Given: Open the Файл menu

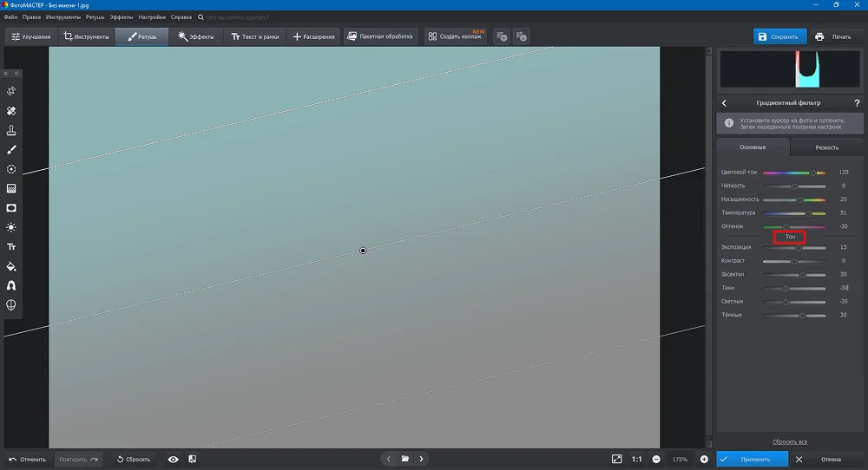Looking at the screenshot, I should pyautogui.click(x=10, y=17).
